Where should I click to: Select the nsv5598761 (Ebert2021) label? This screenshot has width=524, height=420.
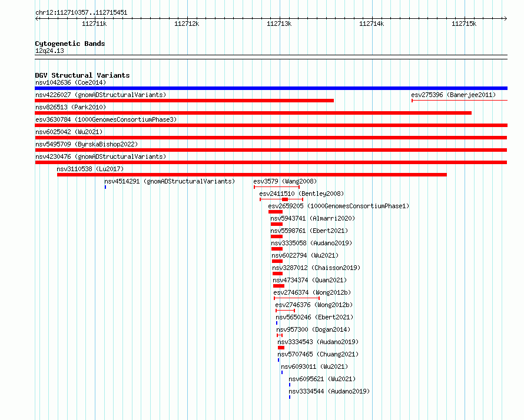pyautogui.click(x=309, y=231)
